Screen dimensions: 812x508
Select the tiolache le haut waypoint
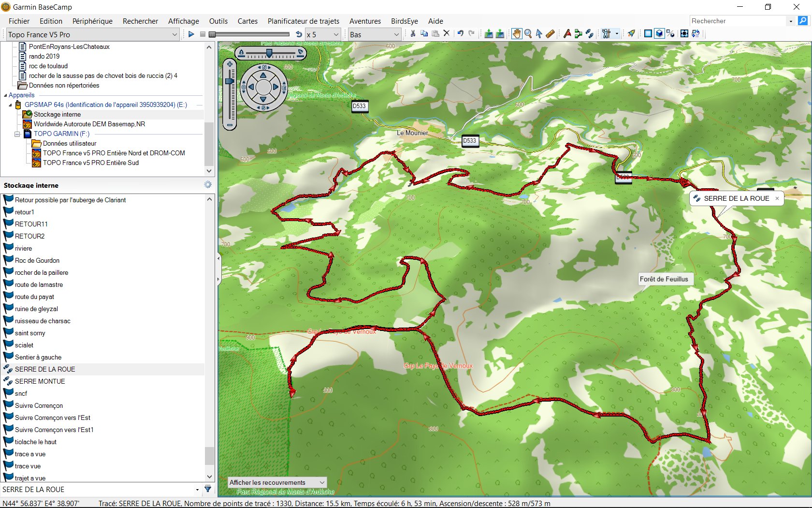tap(35, 442)
